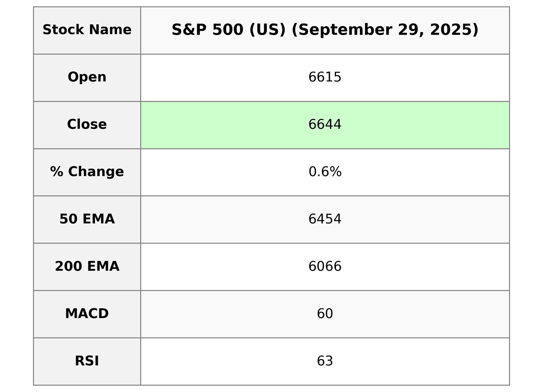The image size is (543, 392).
Task: Select the 200 EMA row label
Action: point(87,267)
